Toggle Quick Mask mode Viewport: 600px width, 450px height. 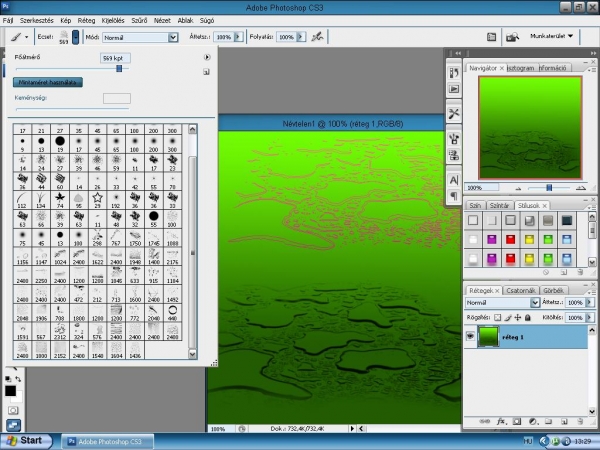[13, 410]
